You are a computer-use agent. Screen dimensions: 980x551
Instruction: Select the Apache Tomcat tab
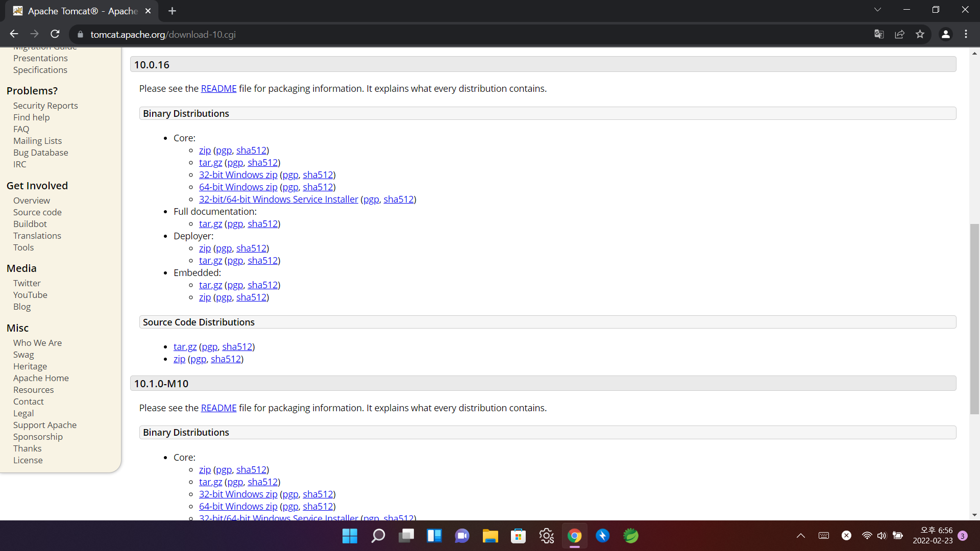(x=82, y=11)
